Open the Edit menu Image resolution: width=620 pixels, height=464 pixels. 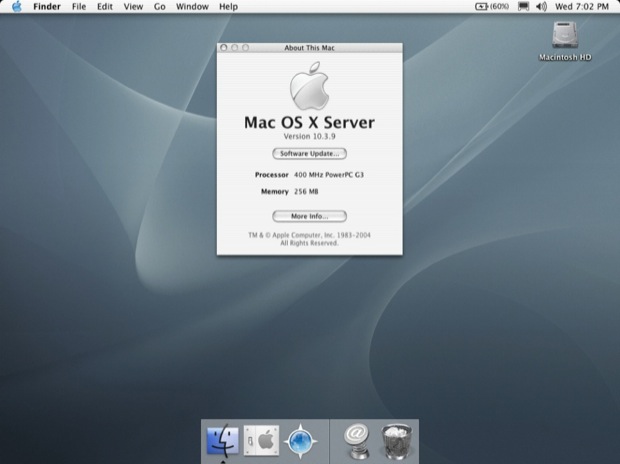pyautogui.click(x=105, y=7)
